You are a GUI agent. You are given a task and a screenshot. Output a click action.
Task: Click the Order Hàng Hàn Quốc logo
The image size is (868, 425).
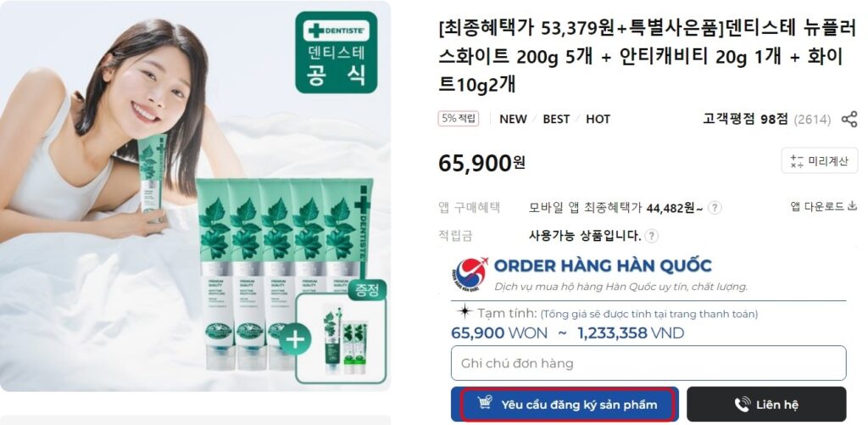click(470, 274)
